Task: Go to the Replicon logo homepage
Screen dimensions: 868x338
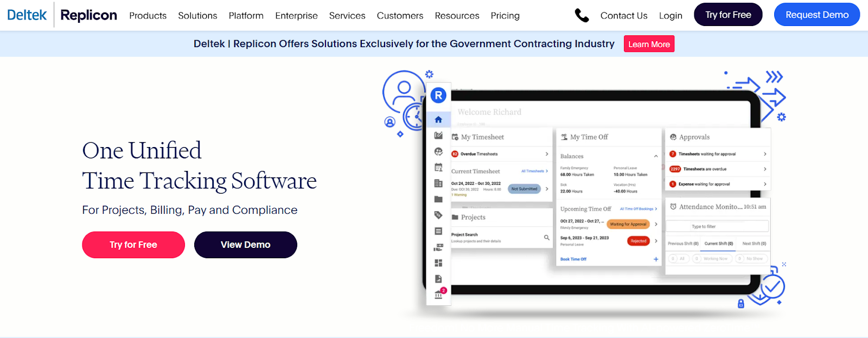Action: pos(88,15)
